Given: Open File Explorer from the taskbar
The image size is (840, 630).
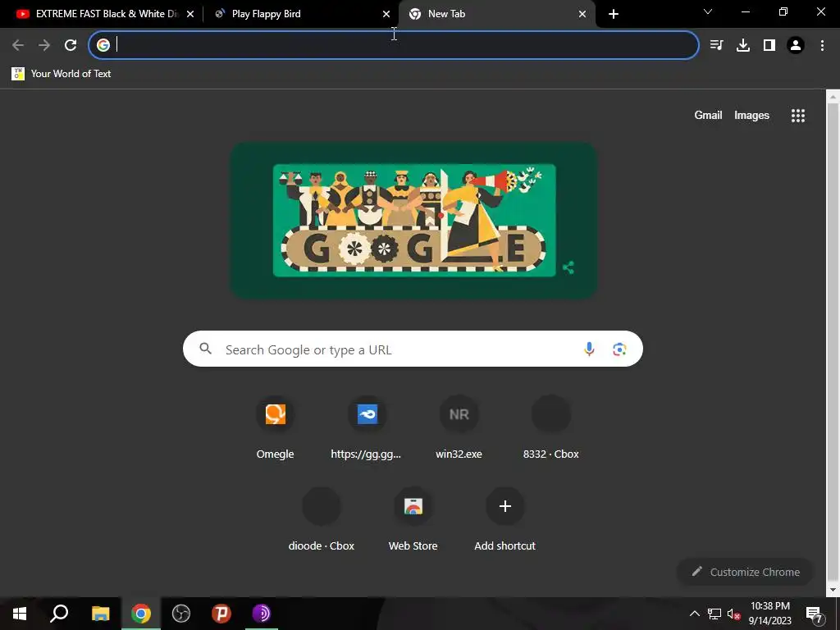Looking at the screenshot, I should 100,614.
